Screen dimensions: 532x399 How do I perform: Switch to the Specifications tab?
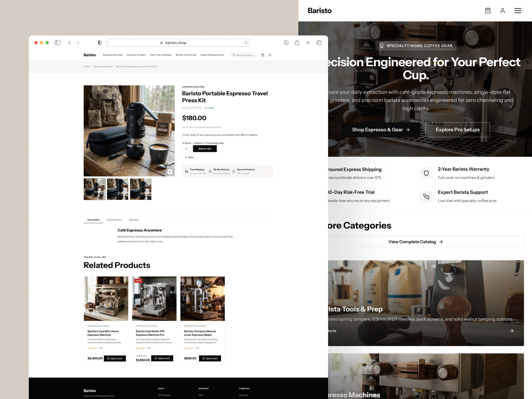tap(114, 220)
